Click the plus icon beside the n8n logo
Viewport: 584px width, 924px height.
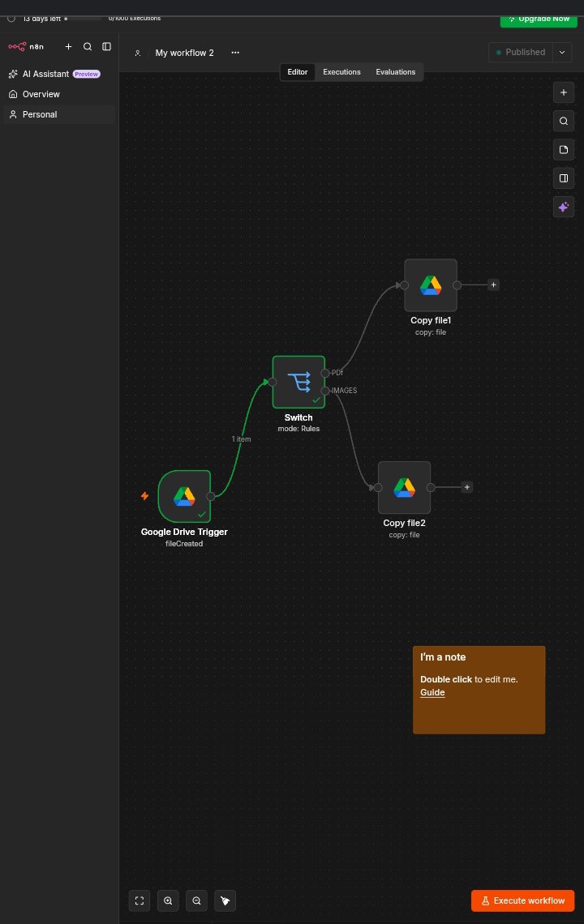point(68,46)
